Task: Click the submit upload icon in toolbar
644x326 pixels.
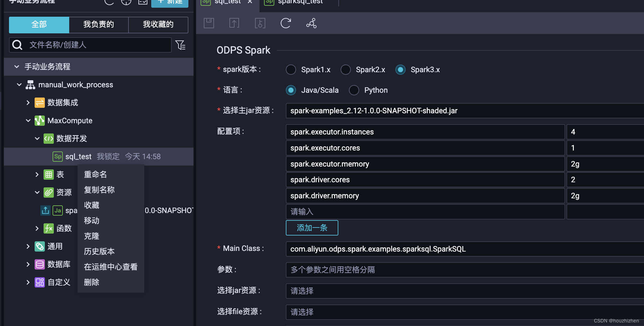Action: point(234,23)
